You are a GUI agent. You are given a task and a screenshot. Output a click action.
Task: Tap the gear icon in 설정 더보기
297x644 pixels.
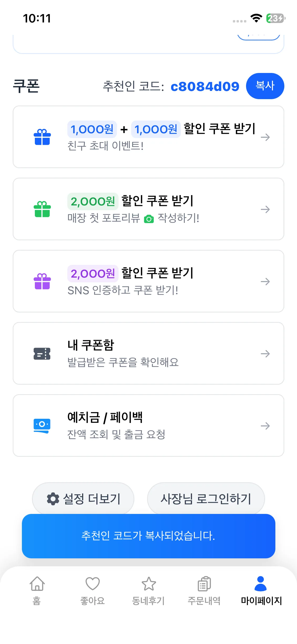[53, 499]
